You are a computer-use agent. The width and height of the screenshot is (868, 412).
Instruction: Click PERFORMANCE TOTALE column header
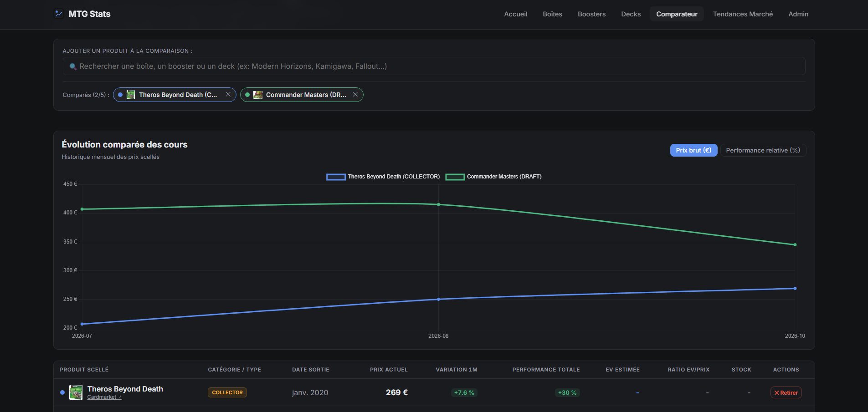click(x=546, y=370)
